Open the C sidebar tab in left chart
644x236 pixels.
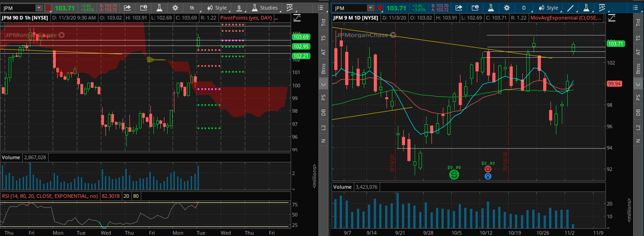pos(323,84)
